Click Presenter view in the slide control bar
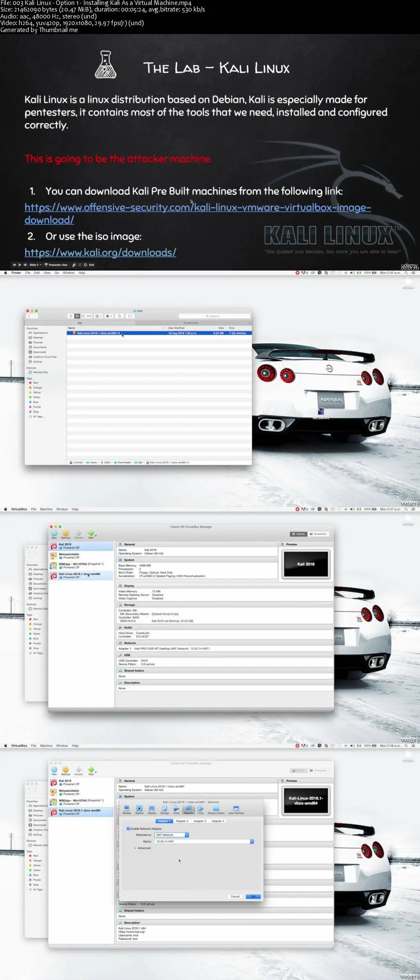 pos(56,265)
